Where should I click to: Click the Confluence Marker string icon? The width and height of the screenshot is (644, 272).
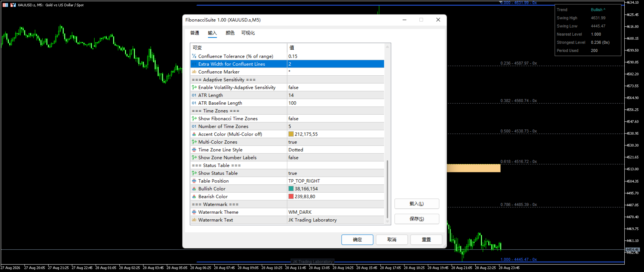pyautogui.click(x=194, y=72)
